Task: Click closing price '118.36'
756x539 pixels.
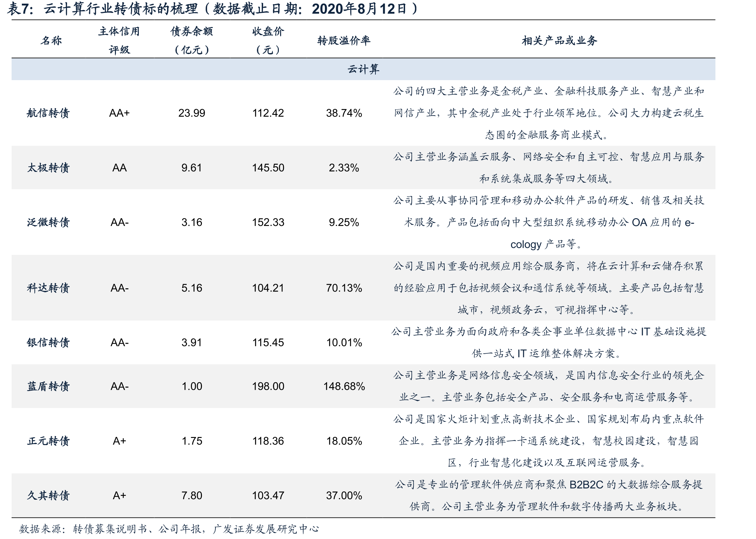Action: coord(268,441)
